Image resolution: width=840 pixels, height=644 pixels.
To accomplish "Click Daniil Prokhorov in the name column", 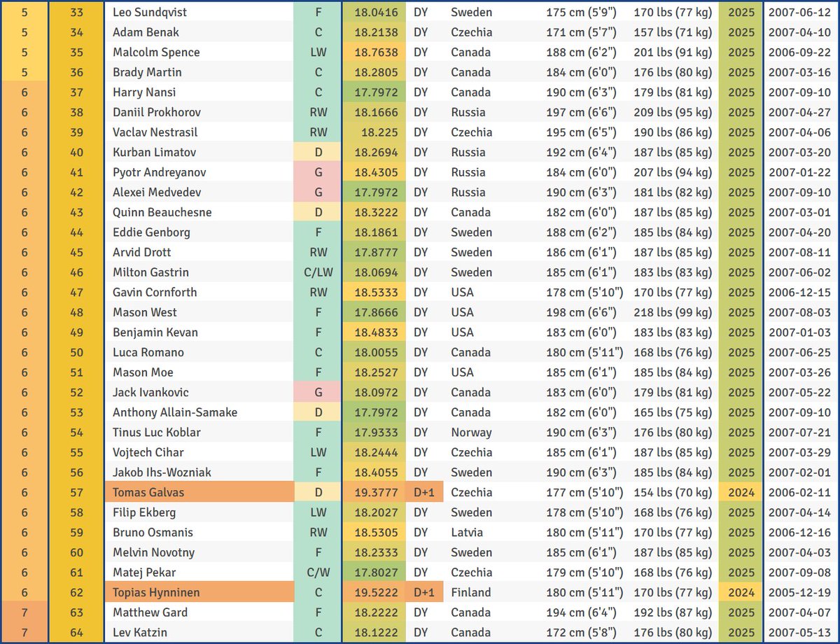I will tap(199, 112).
